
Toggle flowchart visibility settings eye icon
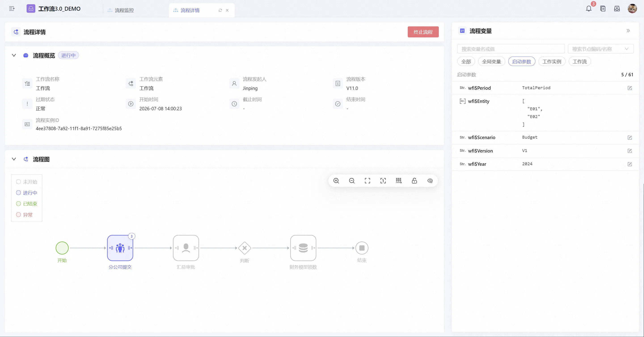point(430,181)
